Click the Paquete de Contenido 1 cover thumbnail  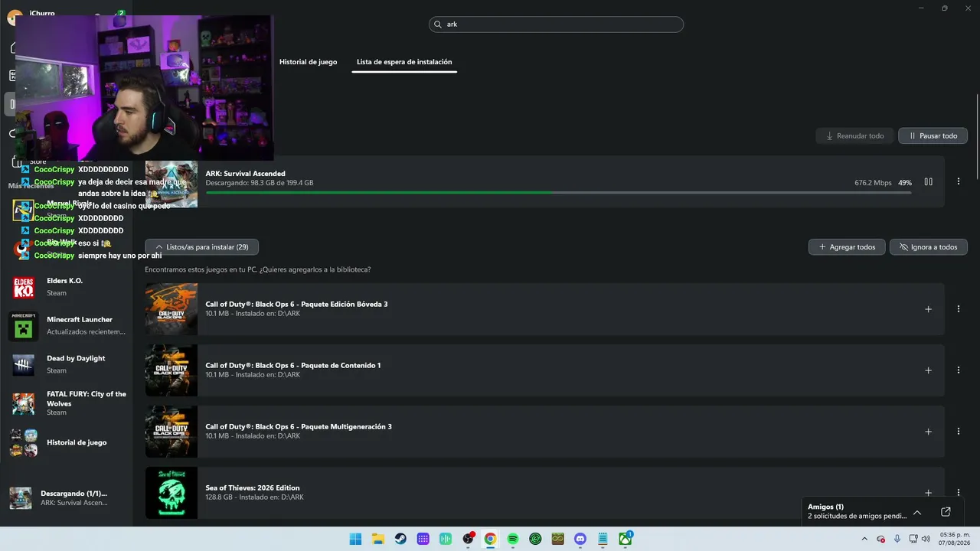click(171, 370)
